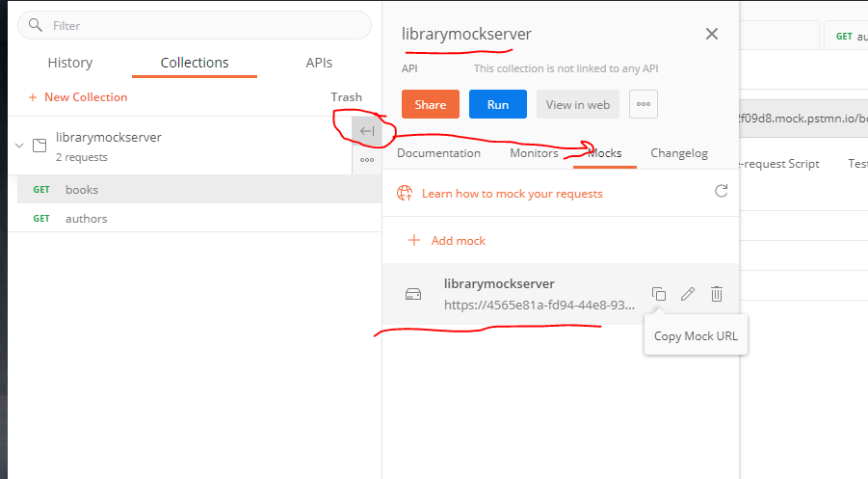Refresh the mocks list

721,191
